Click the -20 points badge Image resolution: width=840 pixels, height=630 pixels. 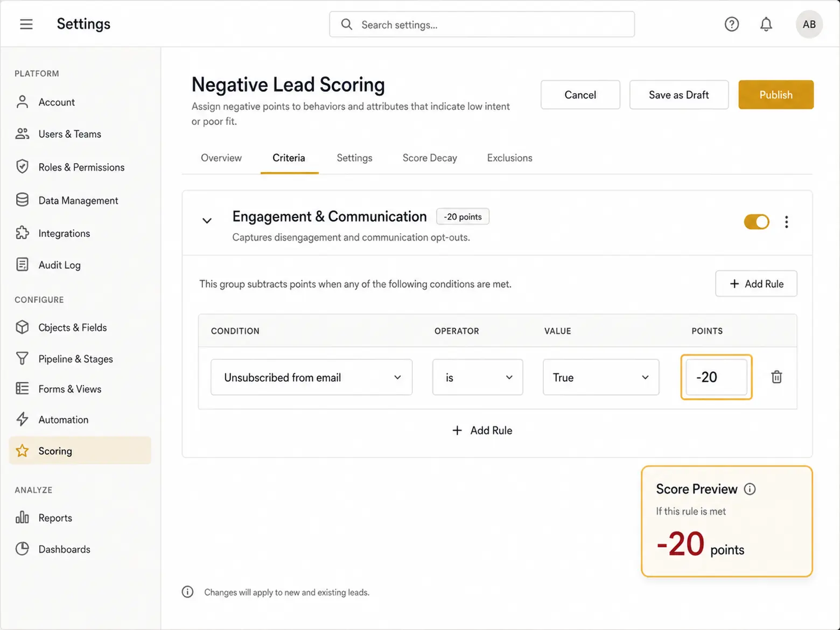[x=463, y=216]
